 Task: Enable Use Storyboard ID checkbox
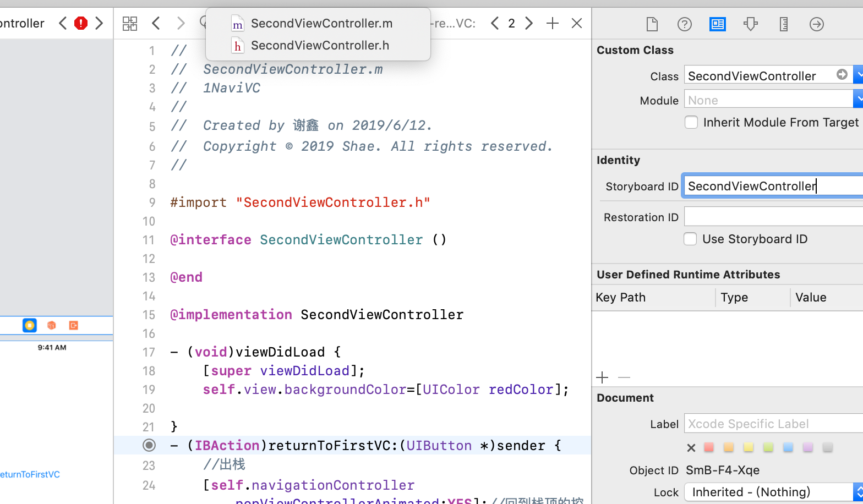(x=690, y=239)
